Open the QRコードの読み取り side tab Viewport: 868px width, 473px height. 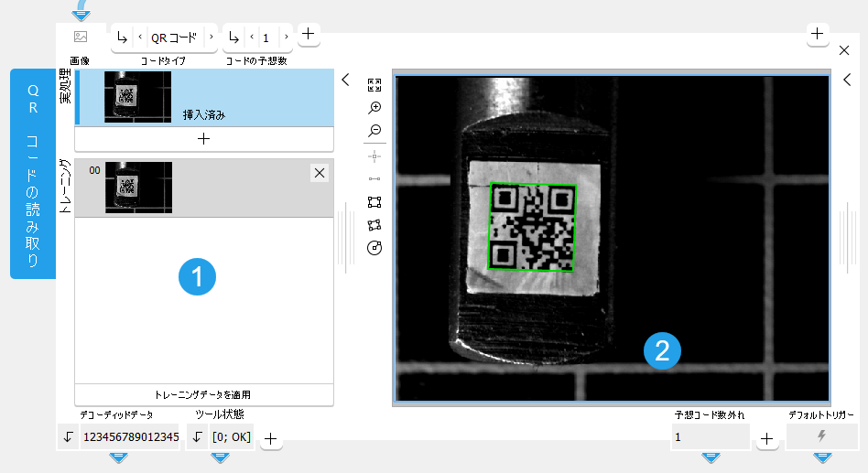click(x=33, y=174)
